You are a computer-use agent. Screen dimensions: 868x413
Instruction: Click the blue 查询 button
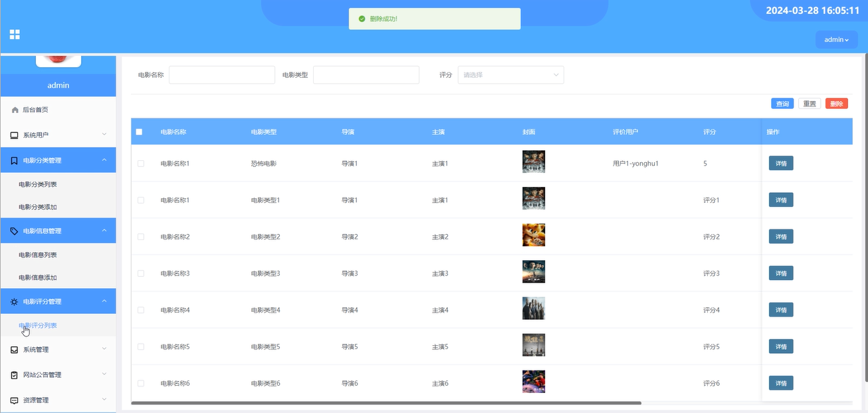[x=782, y=104]
